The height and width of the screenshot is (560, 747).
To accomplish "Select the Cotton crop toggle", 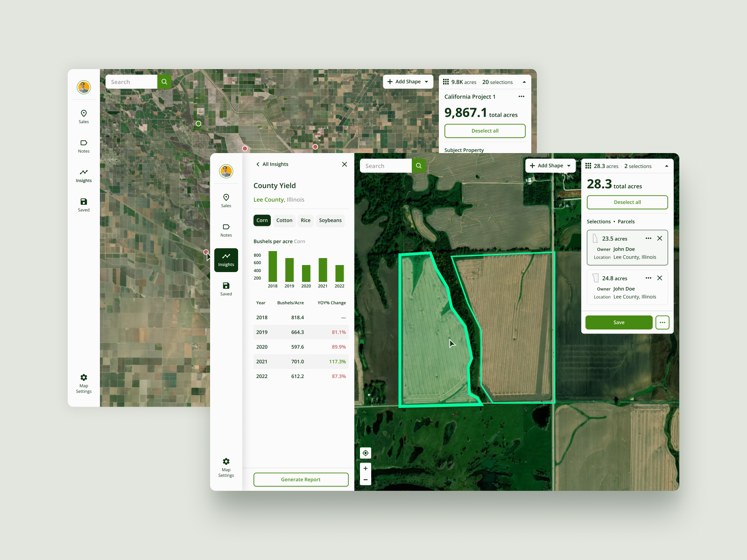I will pos(284,220).
